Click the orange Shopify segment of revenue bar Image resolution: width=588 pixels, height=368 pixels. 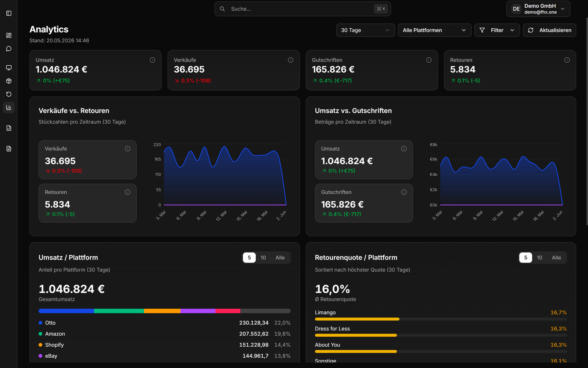coord(162,311)
